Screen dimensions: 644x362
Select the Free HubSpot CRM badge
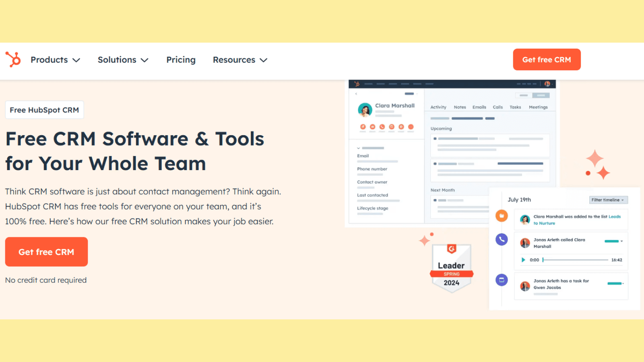click(x=44, y=110)
